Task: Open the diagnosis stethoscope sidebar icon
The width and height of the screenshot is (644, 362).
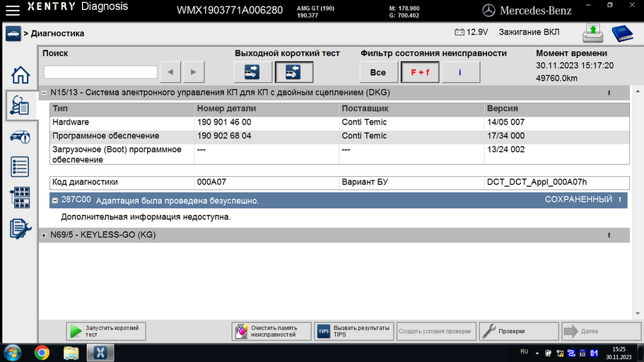Action: tap(20, 105)
